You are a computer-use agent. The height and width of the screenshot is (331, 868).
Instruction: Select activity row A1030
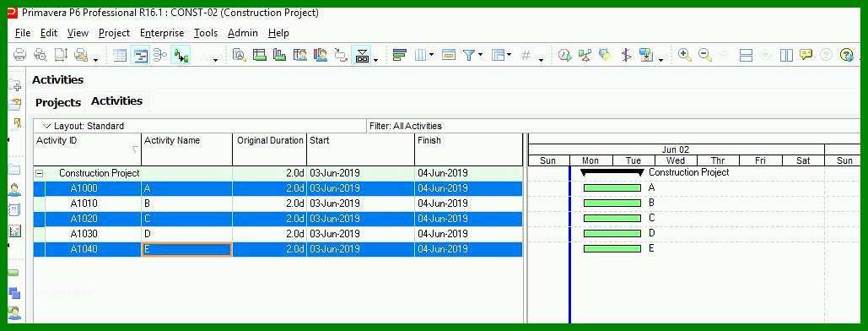pyautogui.click(x=278, y=234)
